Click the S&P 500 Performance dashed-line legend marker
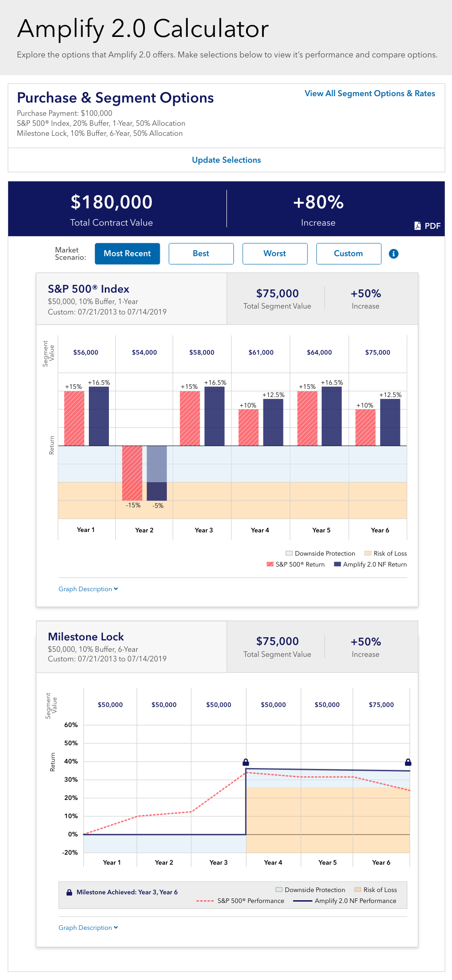Viewport: 452px width, 980px height. click(x=204, y=901)
